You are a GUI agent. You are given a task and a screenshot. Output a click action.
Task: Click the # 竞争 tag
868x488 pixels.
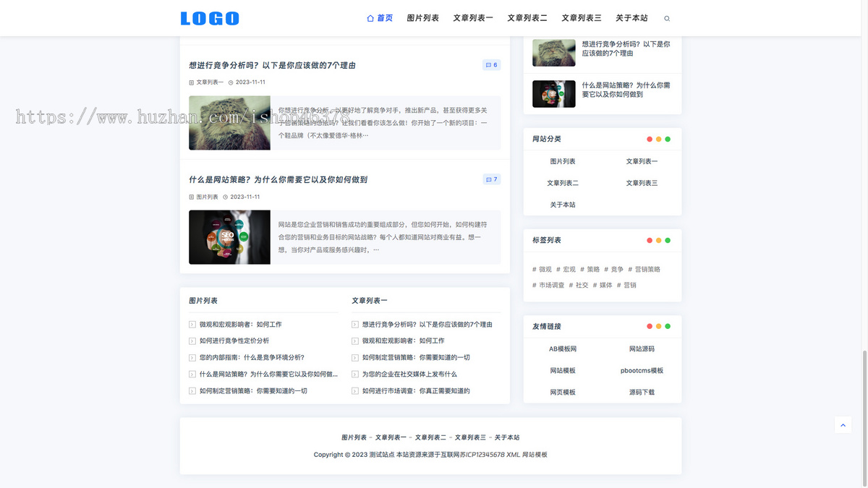click(614, 270)
